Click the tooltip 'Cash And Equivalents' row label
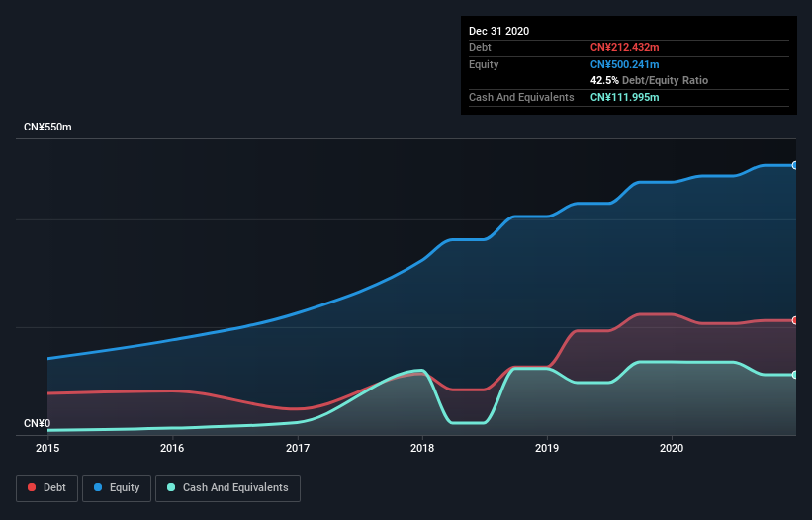The height and width of the screenshot is (520, 812). [521, 97]
